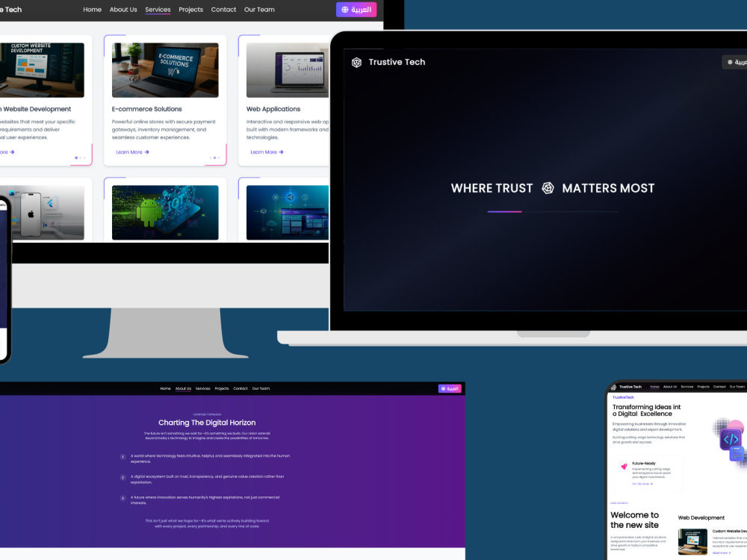Open Our Team in the tablet navbar
Screen dimensions: 747x560
pos(737,387)
